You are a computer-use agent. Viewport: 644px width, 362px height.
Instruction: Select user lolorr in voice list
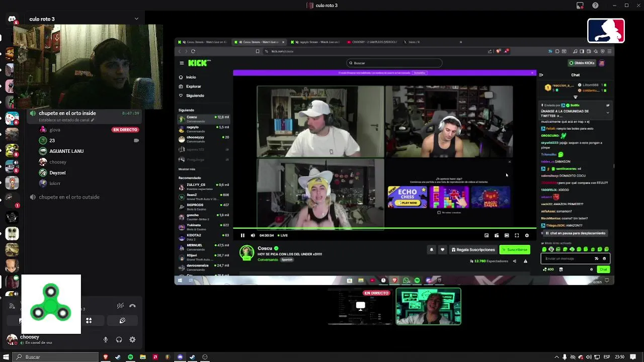(x=55, y=184)
